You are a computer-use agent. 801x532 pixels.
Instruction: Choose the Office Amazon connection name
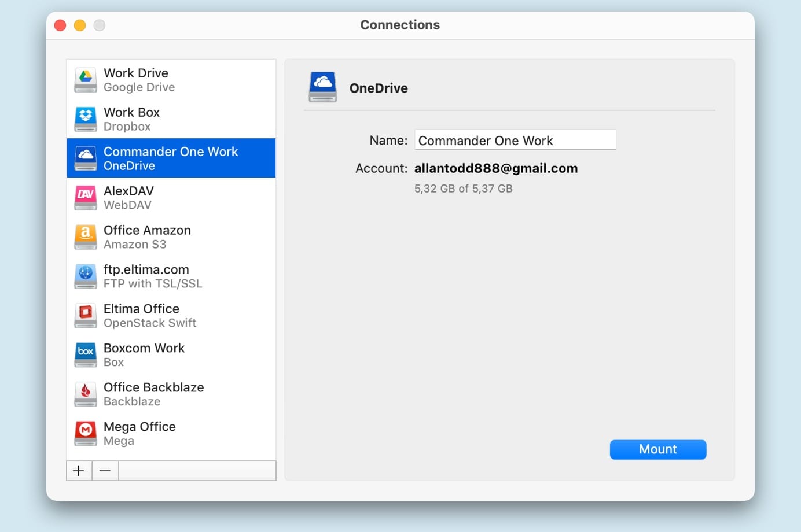click(x=147, y=230)
